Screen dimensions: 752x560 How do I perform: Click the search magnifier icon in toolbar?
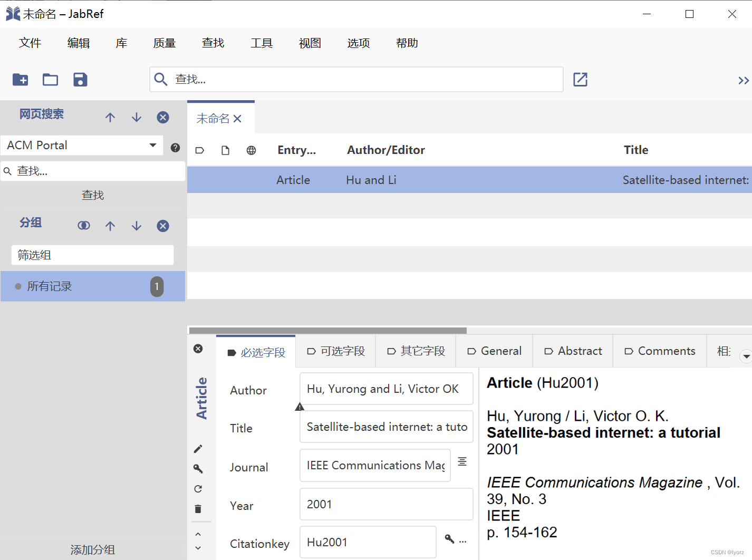(161, 79)
